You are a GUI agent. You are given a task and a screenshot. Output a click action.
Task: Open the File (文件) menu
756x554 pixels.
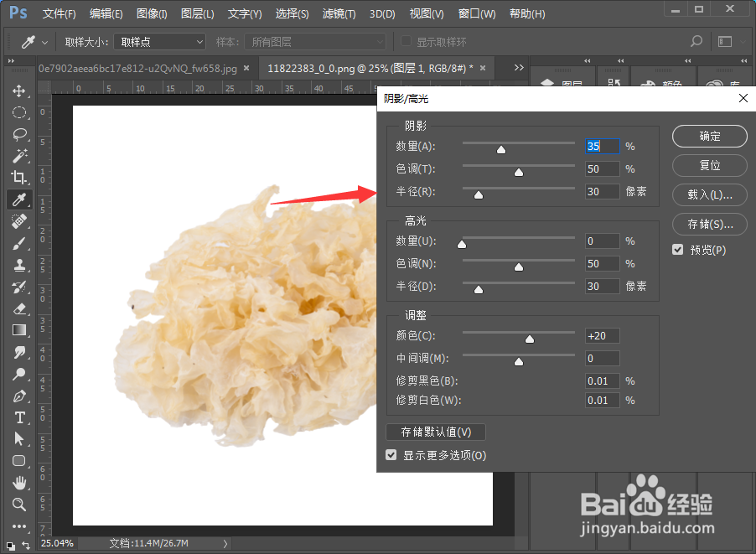pyautogui.click(x=59, y=14)
